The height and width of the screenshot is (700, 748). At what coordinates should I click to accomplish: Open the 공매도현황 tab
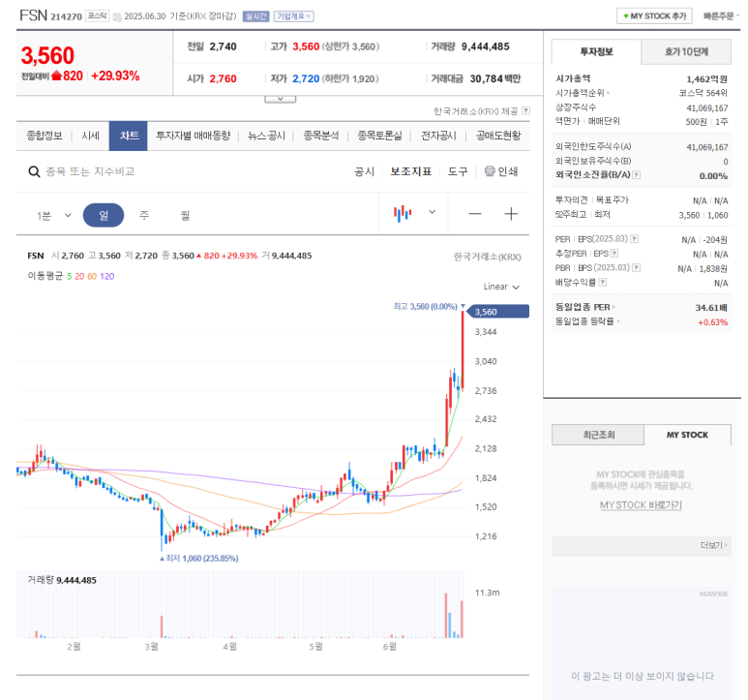pyautogui.click(x=498, y=136)
